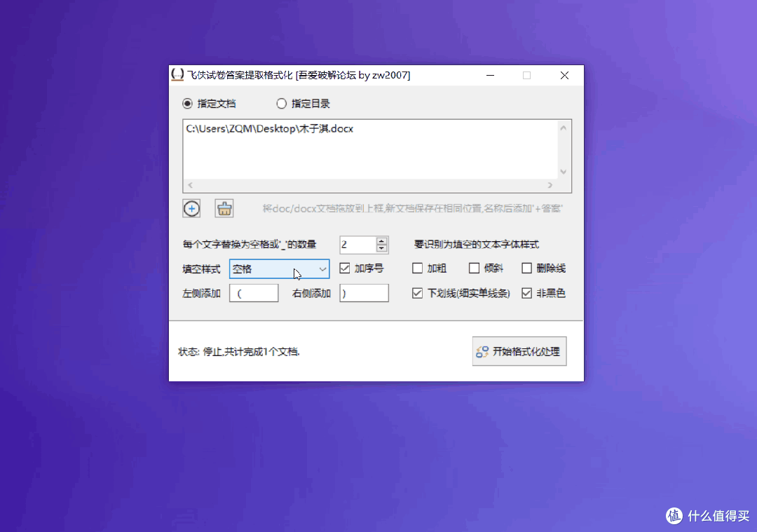757x532 pixels.
Task: Select the 木子淇.docx path in list
Action: pos(270,129)
